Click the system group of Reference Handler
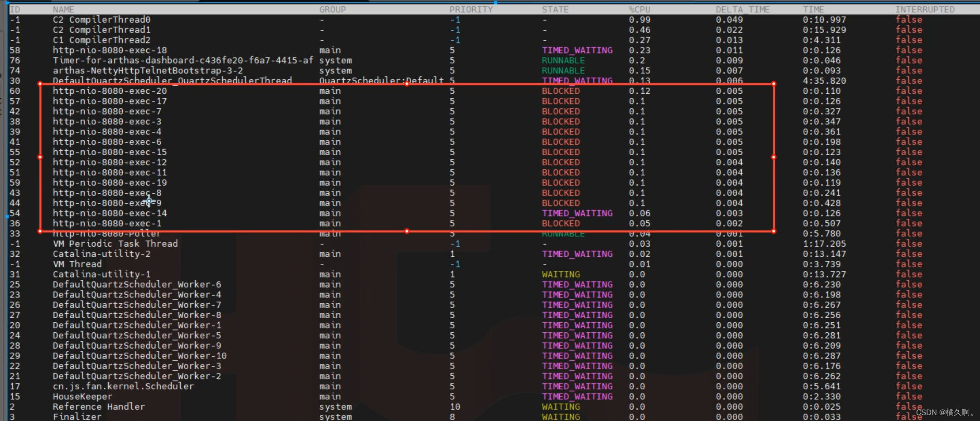This screenshot has height=421, width=980. pos(335,407)
